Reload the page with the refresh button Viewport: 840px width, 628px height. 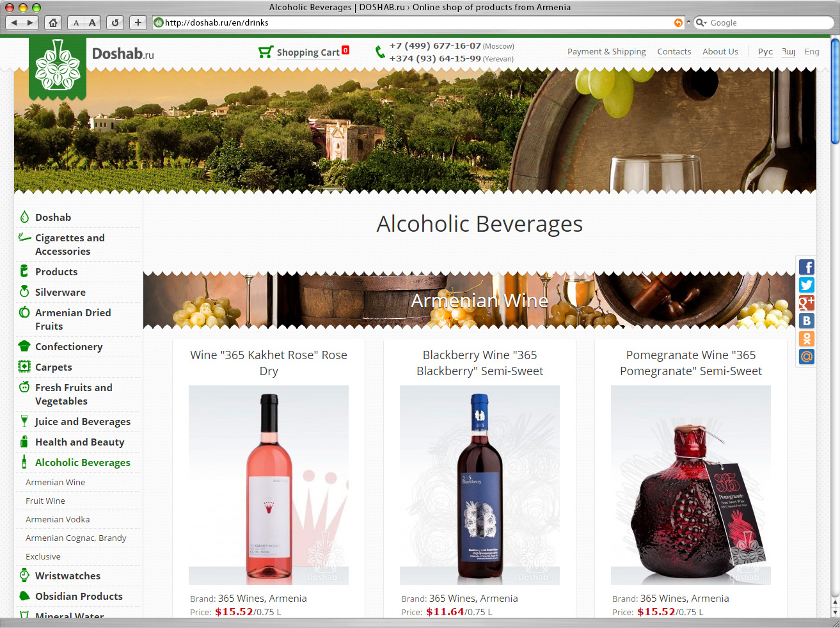tap(115, 22)
